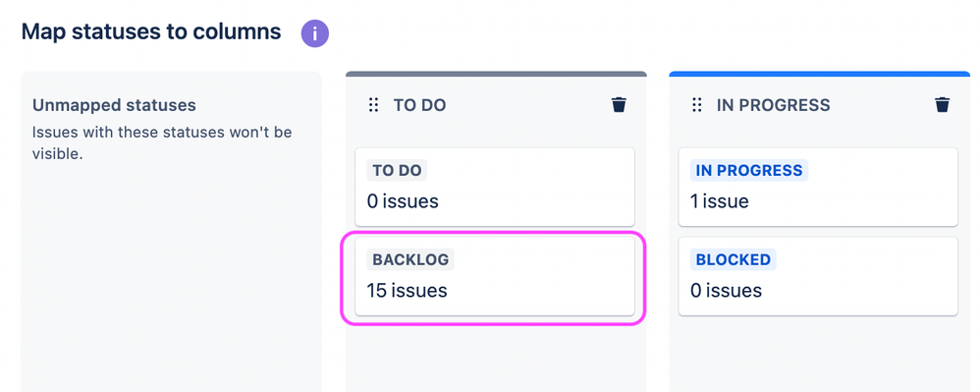
Task: Click the blue IN PROGRESS lozenge in card
Action: point(749,171)
